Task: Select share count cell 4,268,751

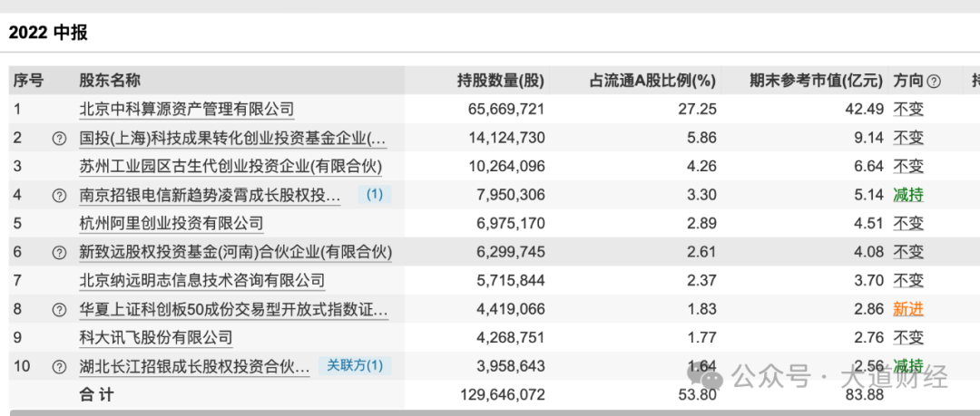Action: tap(511, 338)
